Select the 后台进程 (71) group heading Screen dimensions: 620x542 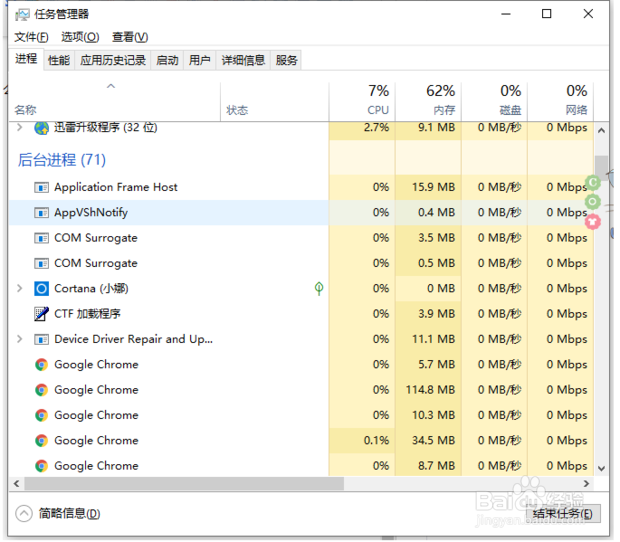62,160
